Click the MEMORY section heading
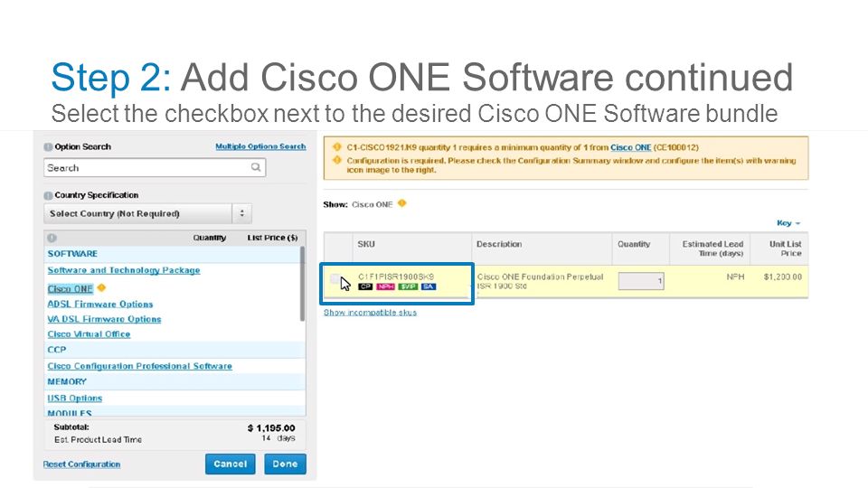 [x=67, y=381]
